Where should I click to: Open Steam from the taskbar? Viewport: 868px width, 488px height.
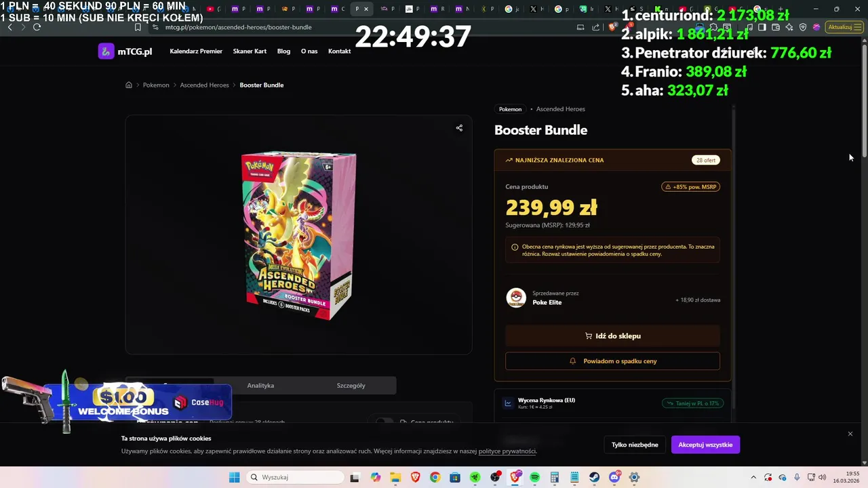point(594,477)
